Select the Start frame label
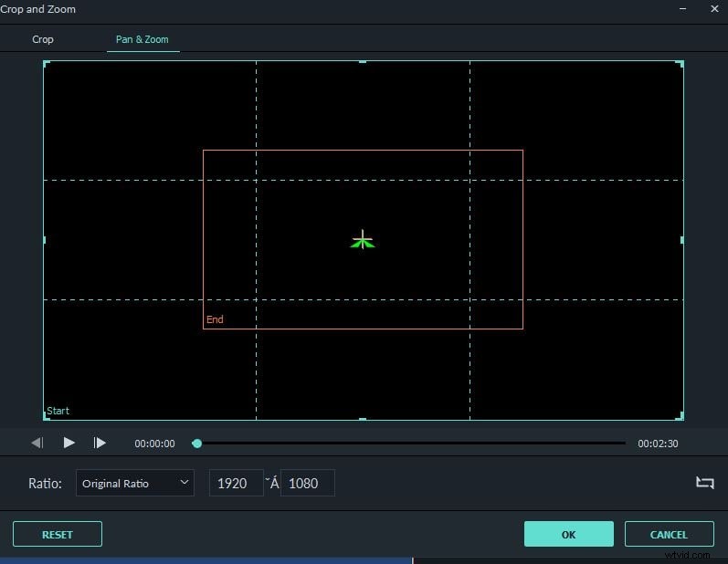The width and height of the screenshot is (728, 564). point(58,411)
